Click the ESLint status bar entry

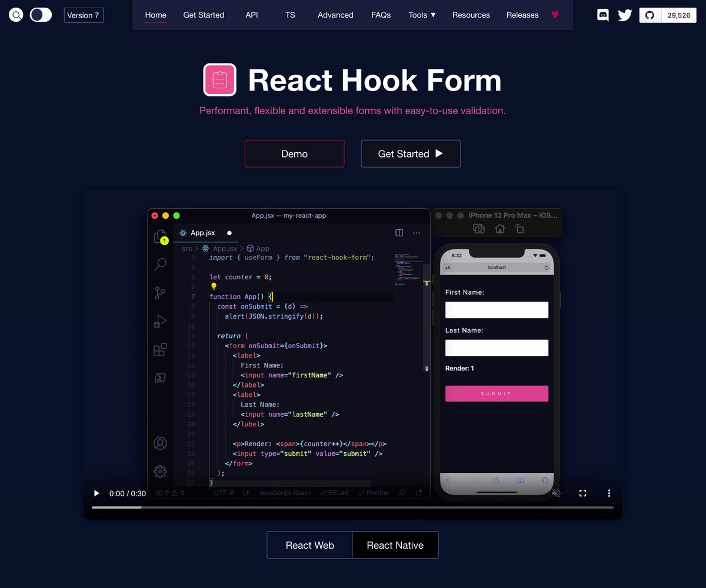pyautogui.click(x=334, y=493)
